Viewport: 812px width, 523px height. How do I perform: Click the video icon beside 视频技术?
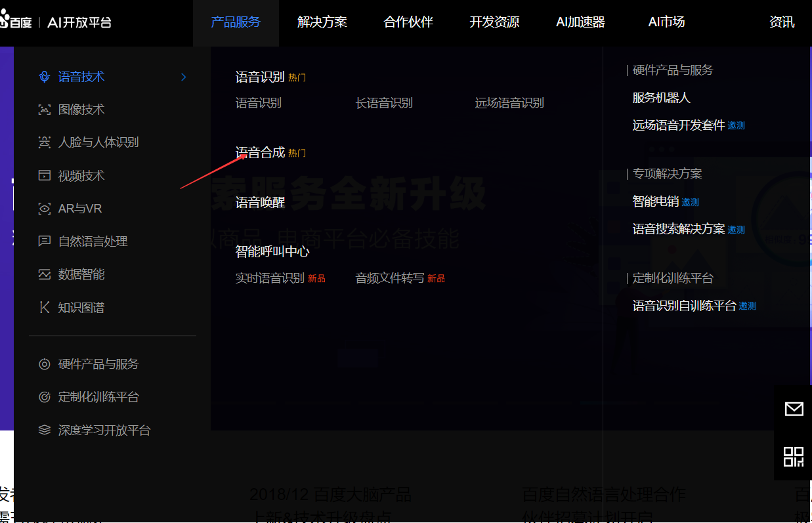coord(45,176)
